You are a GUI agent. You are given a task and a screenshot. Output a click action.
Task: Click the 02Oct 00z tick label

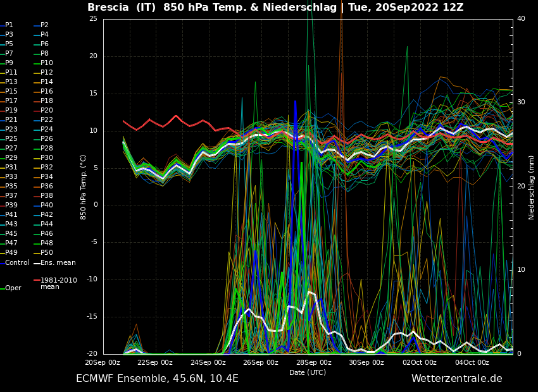pyautogui.click(x=419, y=362)
